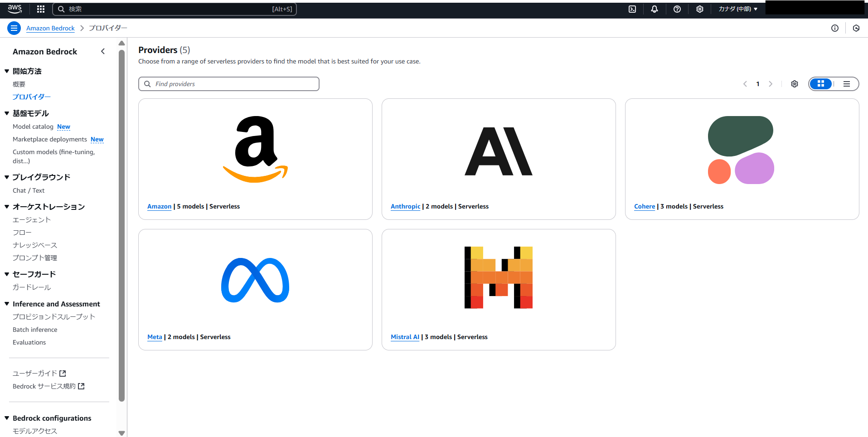Collapse the プレイグラウンド section

coord(7,177)
